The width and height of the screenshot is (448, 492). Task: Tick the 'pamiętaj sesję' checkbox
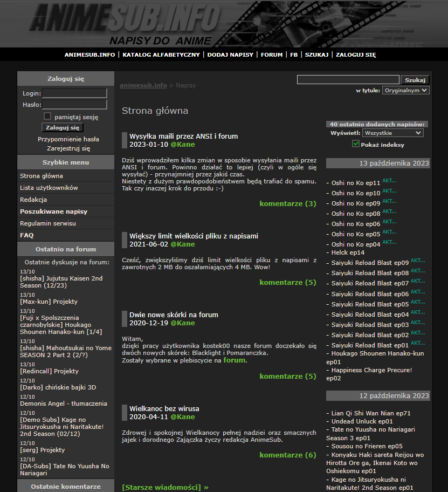[47, 117]
